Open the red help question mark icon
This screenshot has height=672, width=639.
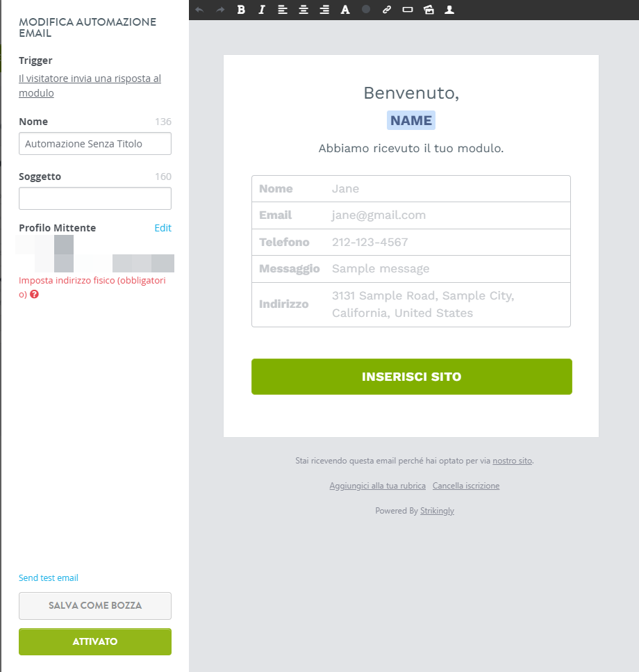click(x=34, y=294)
